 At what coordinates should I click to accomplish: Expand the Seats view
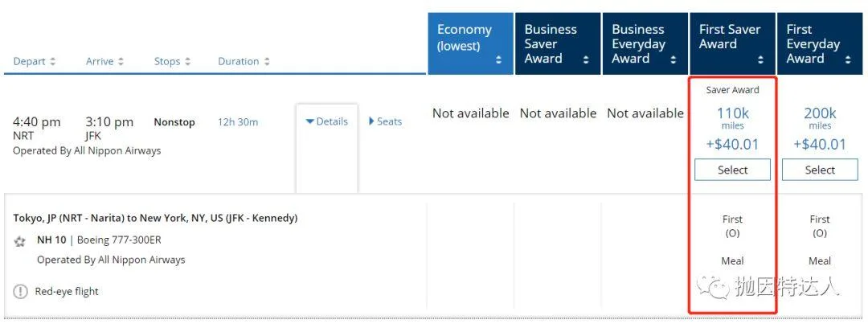(385, 122)
